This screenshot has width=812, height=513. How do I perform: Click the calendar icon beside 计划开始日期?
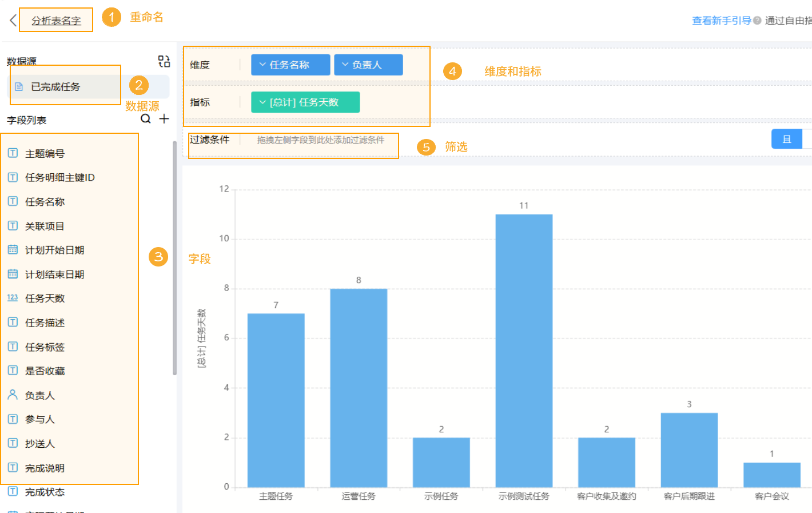pos(13,250)
